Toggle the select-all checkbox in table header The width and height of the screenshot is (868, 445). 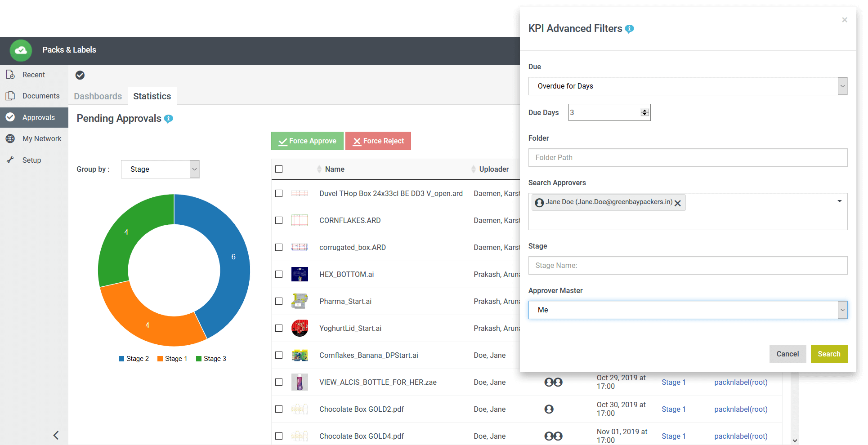[x=279, y=169]
